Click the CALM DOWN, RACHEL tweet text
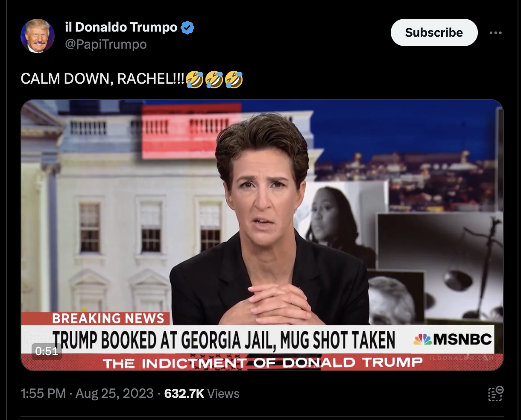The height and width of the screenshot is (420, 521). (103, 79)
